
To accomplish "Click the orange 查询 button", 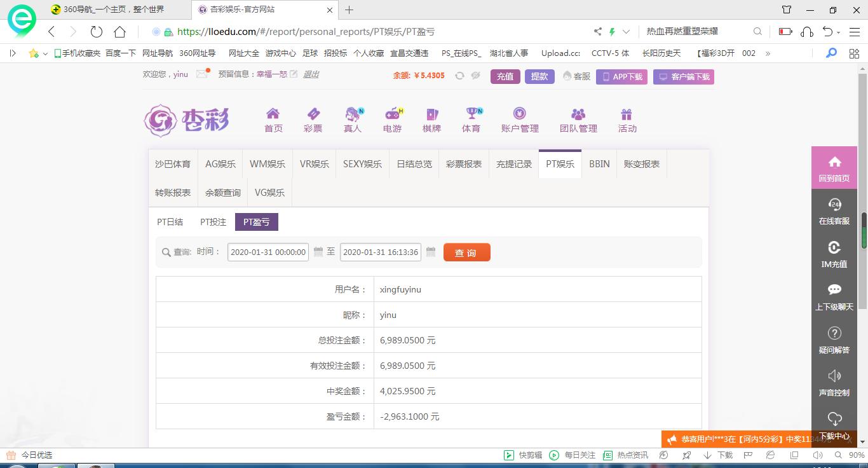I will (x=466, y=252).
